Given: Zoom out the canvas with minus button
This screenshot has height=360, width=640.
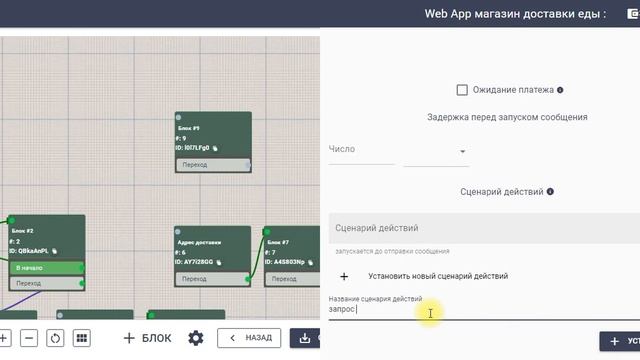Looking at the screenshot, I should (29, 338).
